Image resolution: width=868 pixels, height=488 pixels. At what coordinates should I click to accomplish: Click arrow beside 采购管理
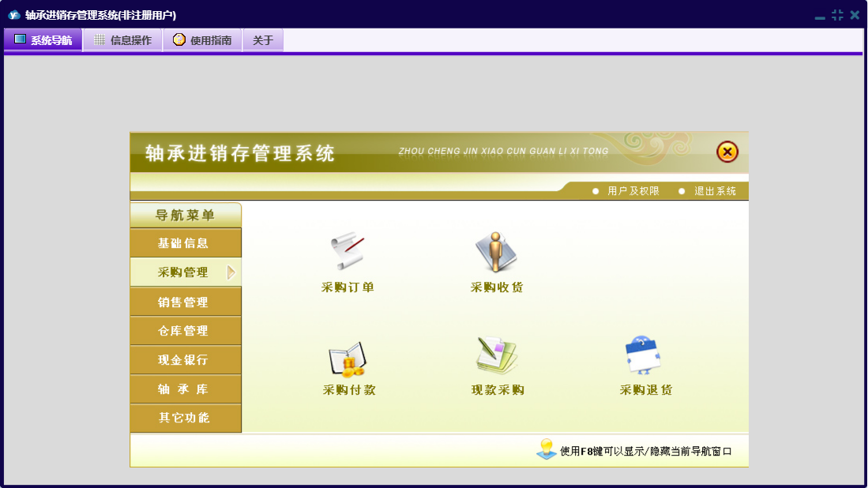pyautogui.click(x=231, y=272)
